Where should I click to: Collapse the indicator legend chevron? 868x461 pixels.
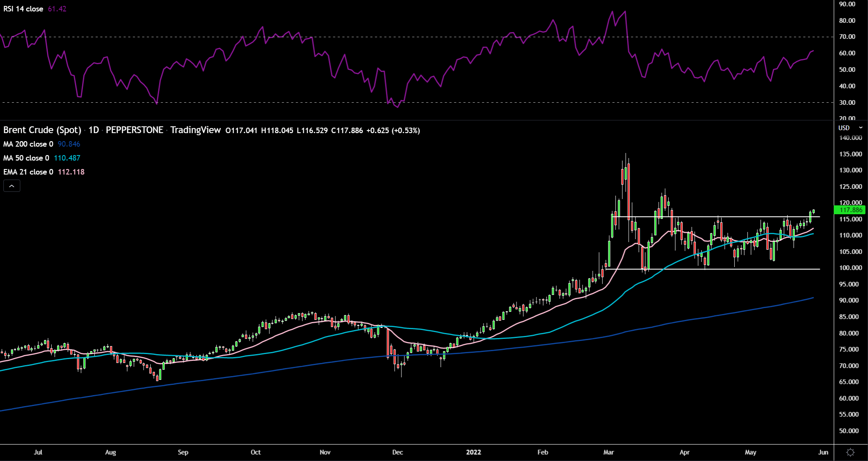tap(12, 186)
